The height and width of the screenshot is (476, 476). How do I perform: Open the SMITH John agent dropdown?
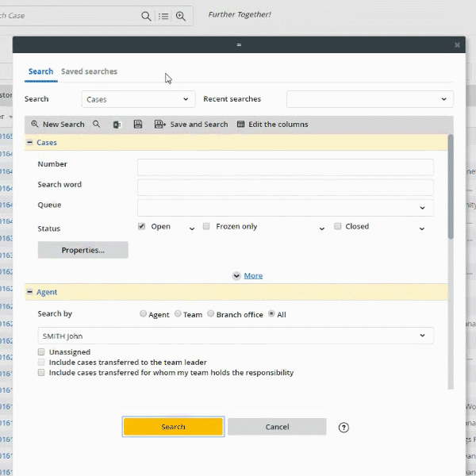236,336
